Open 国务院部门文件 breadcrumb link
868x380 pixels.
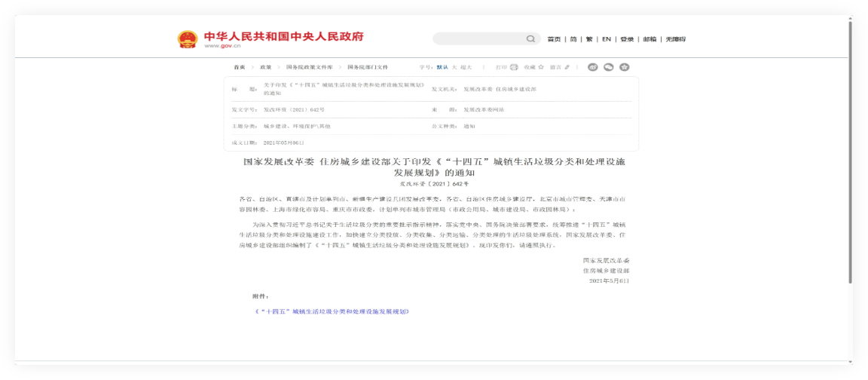pos(368,67)
